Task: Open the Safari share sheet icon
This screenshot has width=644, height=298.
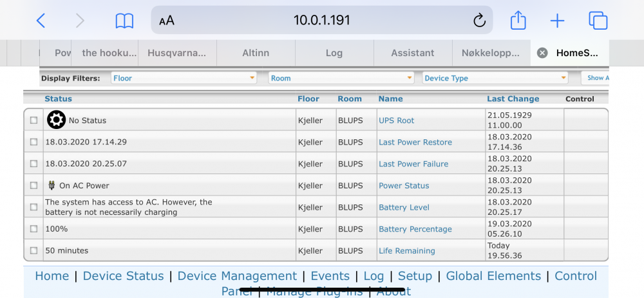Action: [x=518, y=21]
